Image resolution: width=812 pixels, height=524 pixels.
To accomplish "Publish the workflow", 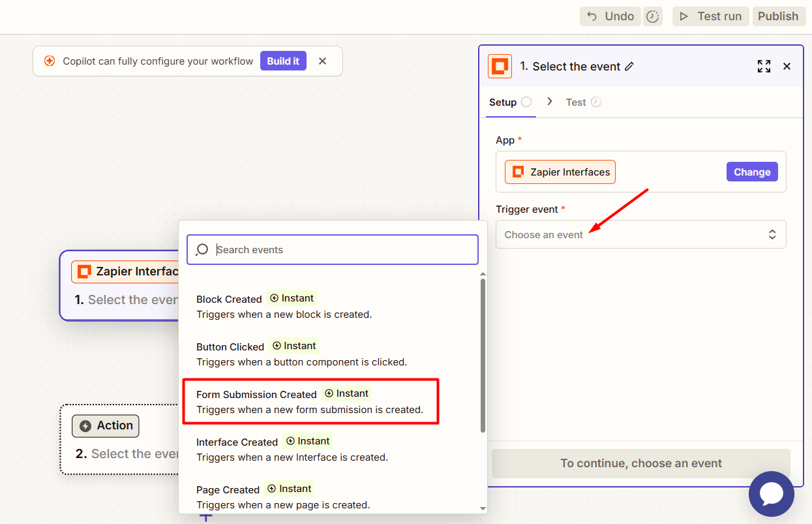I will tap(778, 16).
